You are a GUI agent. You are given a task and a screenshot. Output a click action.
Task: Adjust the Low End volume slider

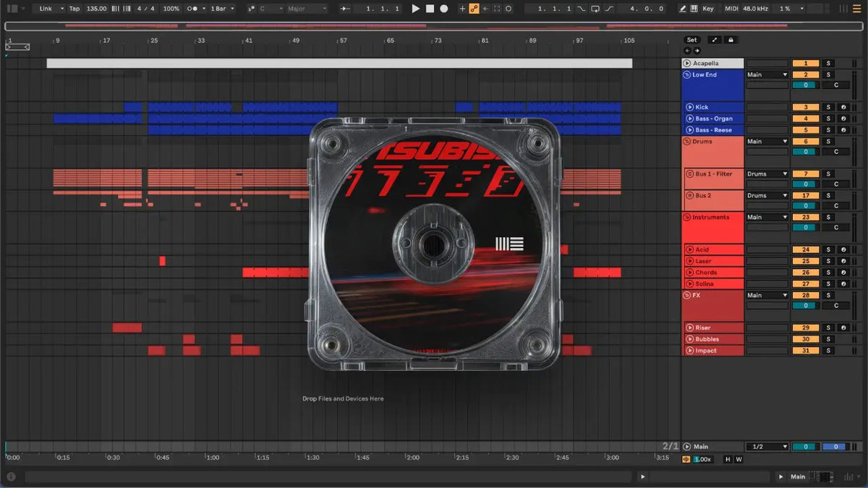click(x=805, y=85)
